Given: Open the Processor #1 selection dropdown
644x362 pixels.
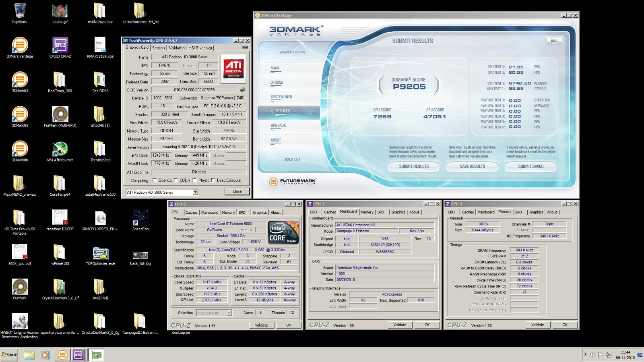Looking at the screenshot, I should click(214, 313).
